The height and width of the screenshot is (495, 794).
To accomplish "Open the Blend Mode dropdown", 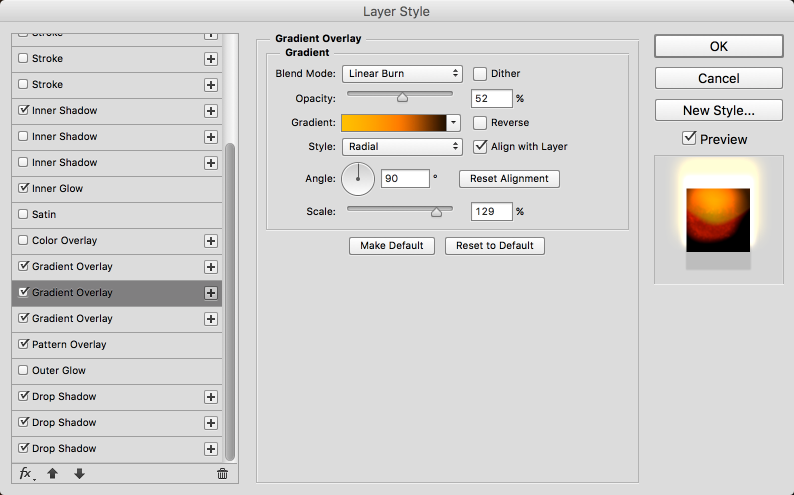I will click(x=401, y=74).
